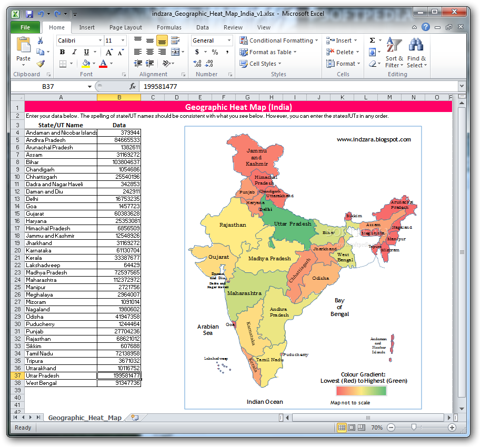Open Excel Help question mark
Screen dimensions: 481x448
[x=425, y=27]
